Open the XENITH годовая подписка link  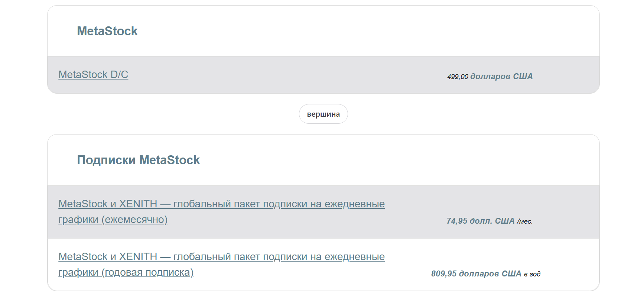pos(221,265)
